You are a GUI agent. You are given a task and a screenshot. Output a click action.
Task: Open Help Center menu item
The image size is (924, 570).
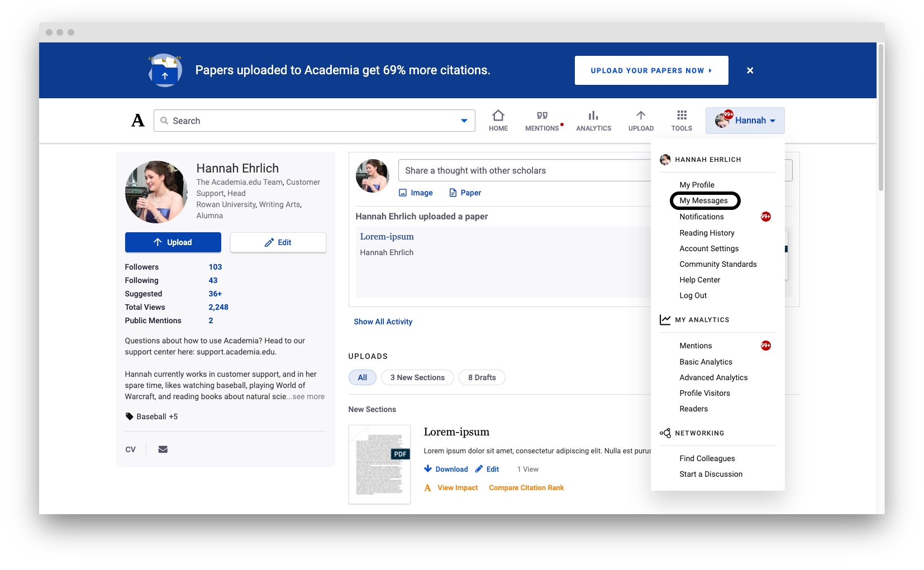tap(700, 280)
